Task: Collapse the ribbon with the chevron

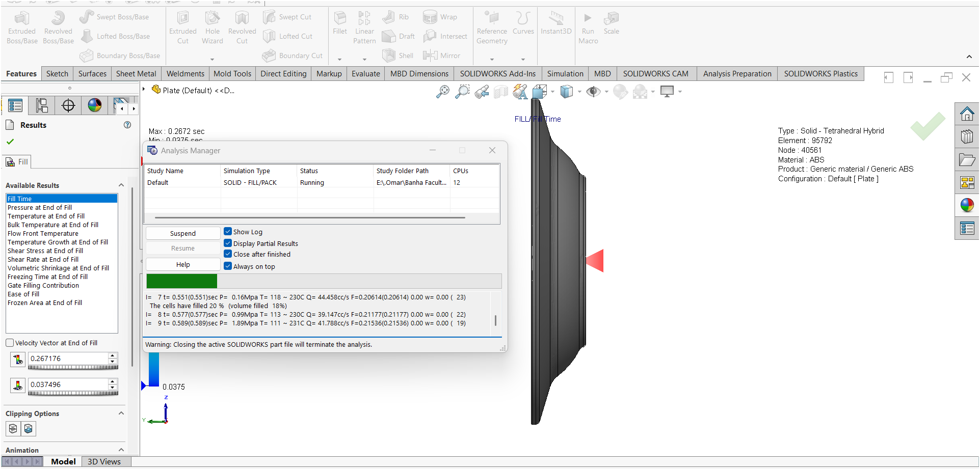Action: [x=969, y=57]
